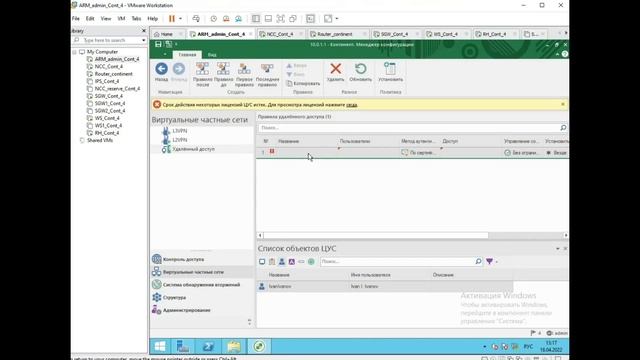
Task: Select 'Удаленный доступ' in the tree
Action: (x=193, y=149)
